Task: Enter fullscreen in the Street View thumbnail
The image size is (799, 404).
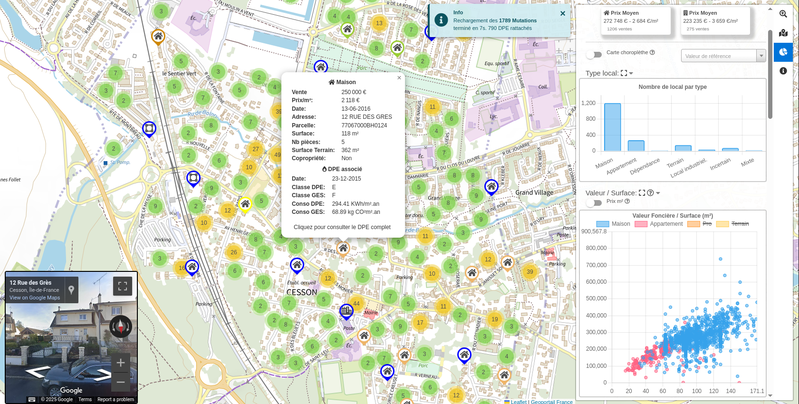Action: (x=122, y=287)
